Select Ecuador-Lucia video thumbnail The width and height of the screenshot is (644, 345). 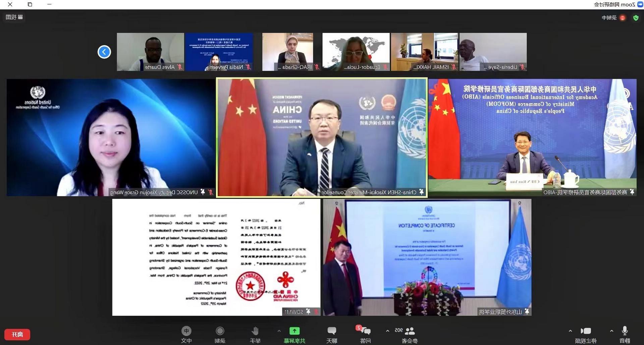tap(356, 52)
